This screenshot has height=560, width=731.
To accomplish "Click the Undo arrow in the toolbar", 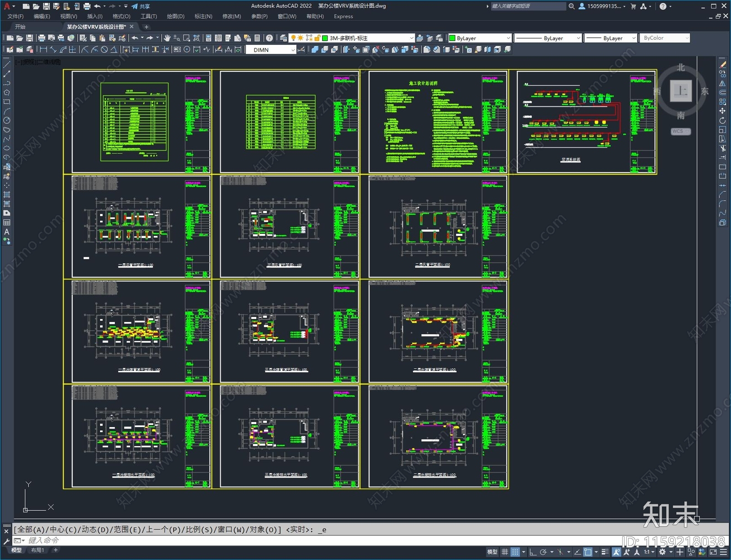I will [135, 38].
